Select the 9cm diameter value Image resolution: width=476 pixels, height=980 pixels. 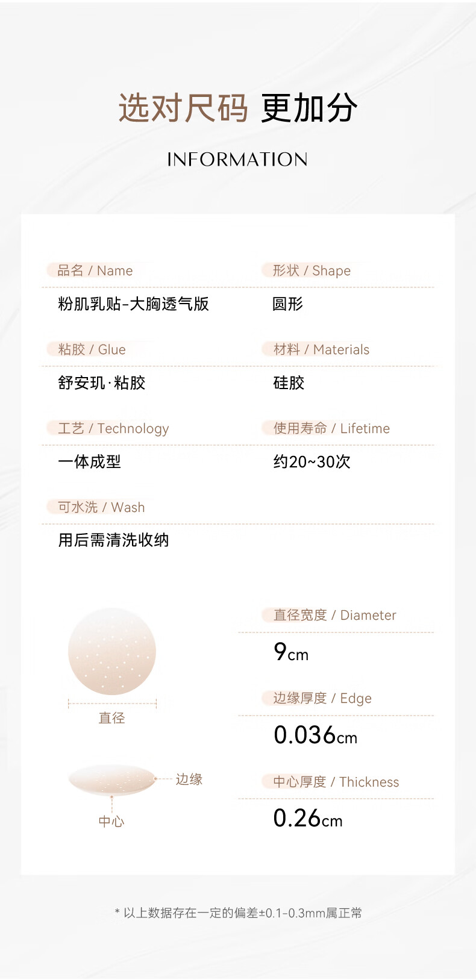pos(291,652)
